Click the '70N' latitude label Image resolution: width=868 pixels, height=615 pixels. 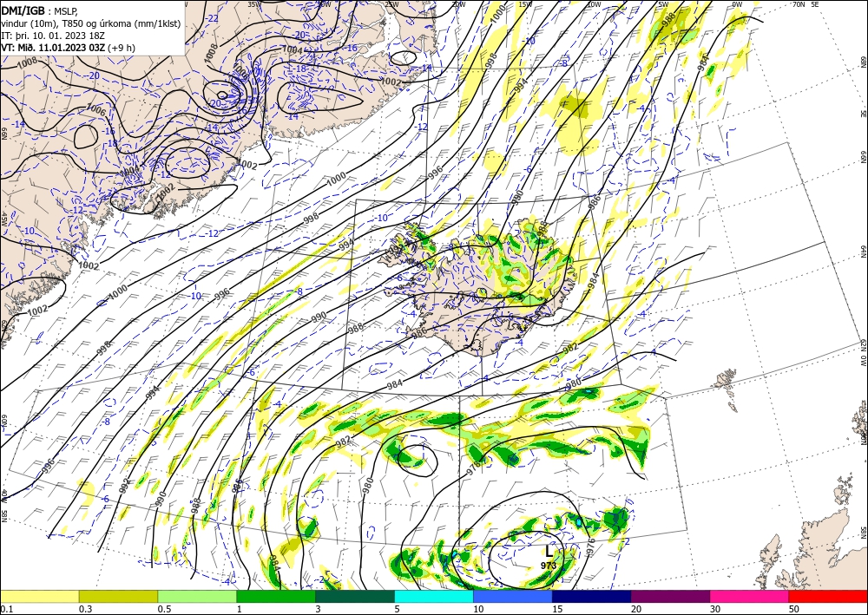(799, 4)
